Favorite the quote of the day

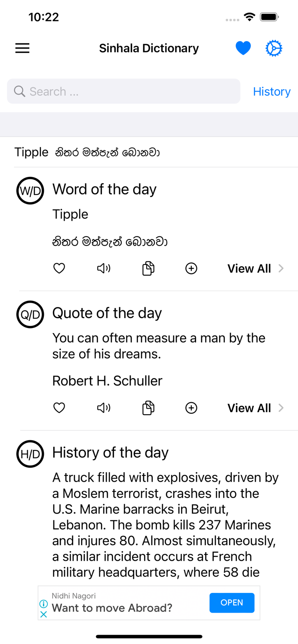[59, 407]
